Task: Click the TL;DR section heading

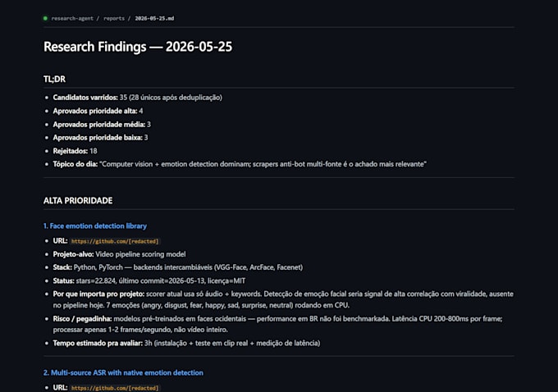Action: (54, 79)
